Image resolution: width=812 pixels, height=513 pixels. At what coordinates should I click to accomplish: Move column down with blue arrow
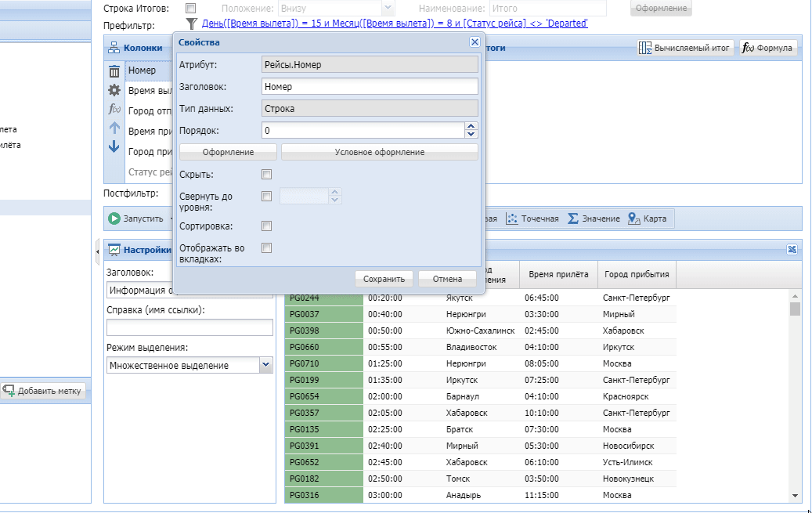(x=114, y=146)
